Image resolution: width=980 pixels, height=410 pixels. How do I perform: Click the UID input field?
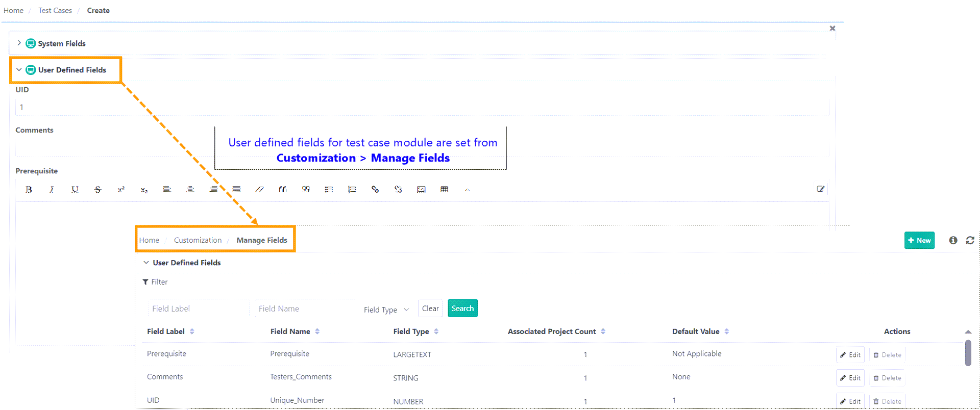click(422, 107)
